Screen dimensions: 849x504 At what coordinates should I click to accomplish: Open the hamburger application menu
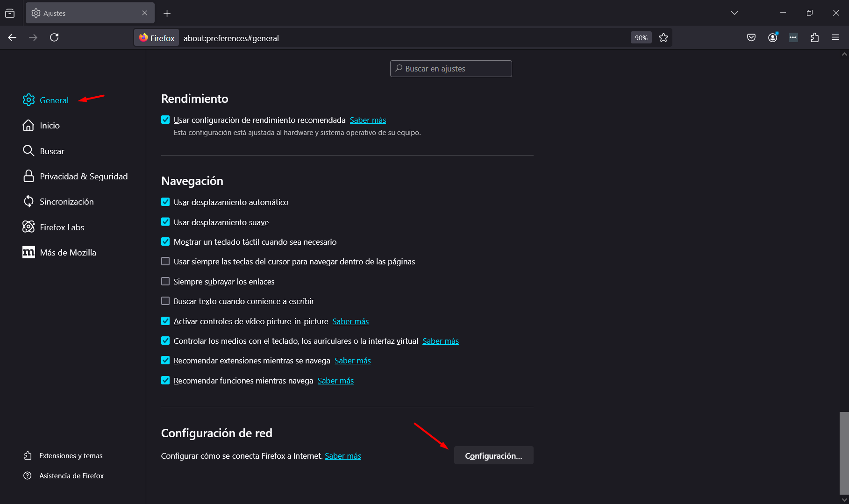tap(835, 37)
